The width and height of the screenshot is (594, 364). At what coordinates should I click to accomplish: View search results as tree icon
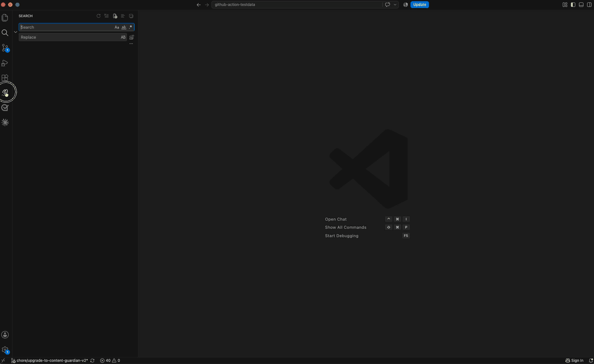(123, 16)
